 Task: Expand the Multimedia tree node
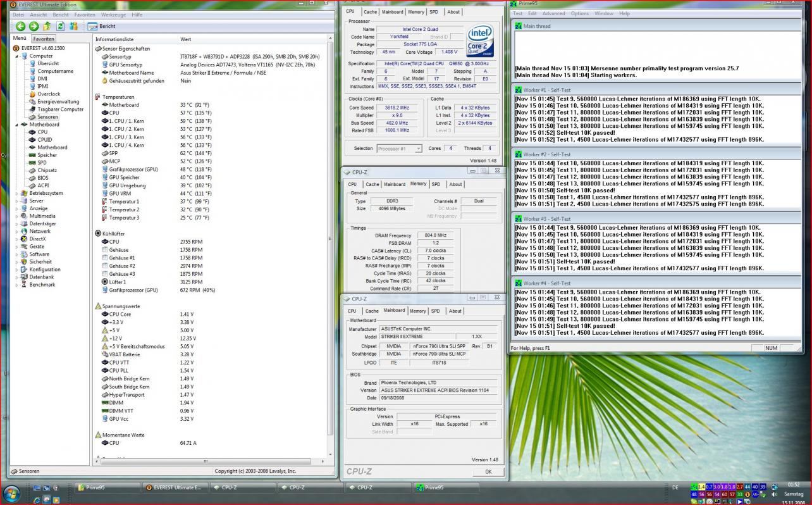[17, 216]
